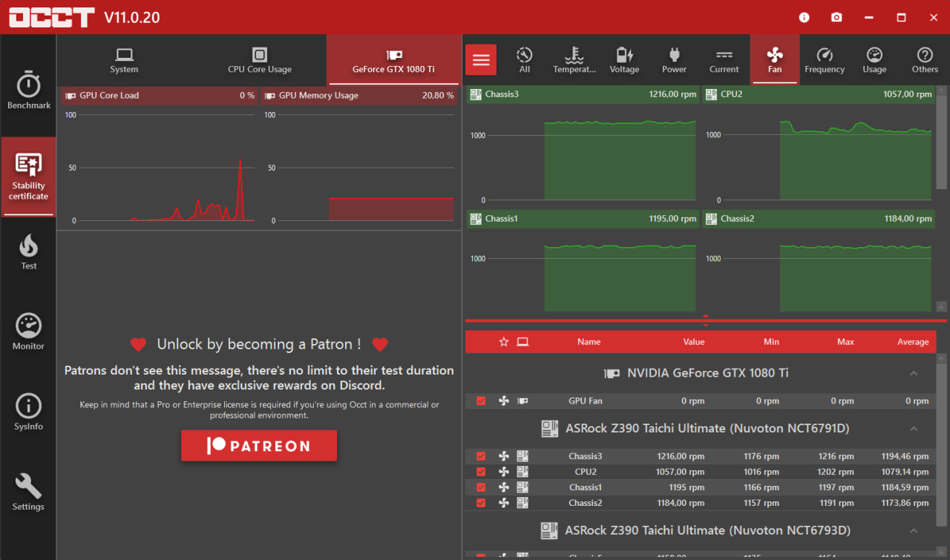Click the Chassis2 graph header
This screenshot has height=560, width=950.
(819, 219)
